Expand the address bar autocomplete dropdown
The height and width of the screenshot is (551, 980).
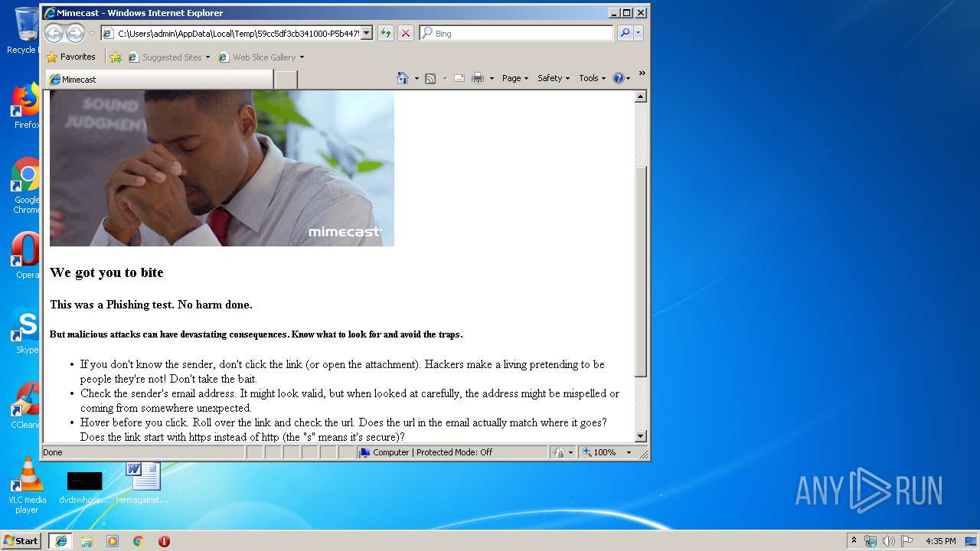367,33
